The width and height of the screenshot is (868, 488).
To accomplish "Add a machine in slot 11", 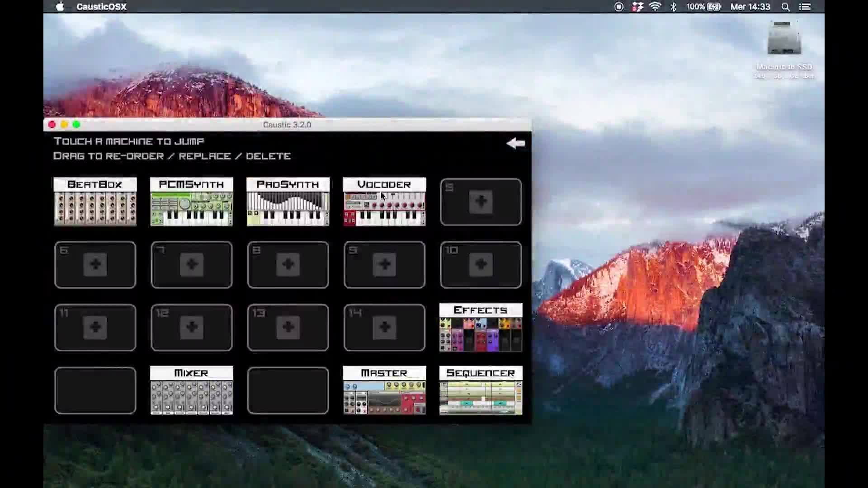I will [95, 327].
